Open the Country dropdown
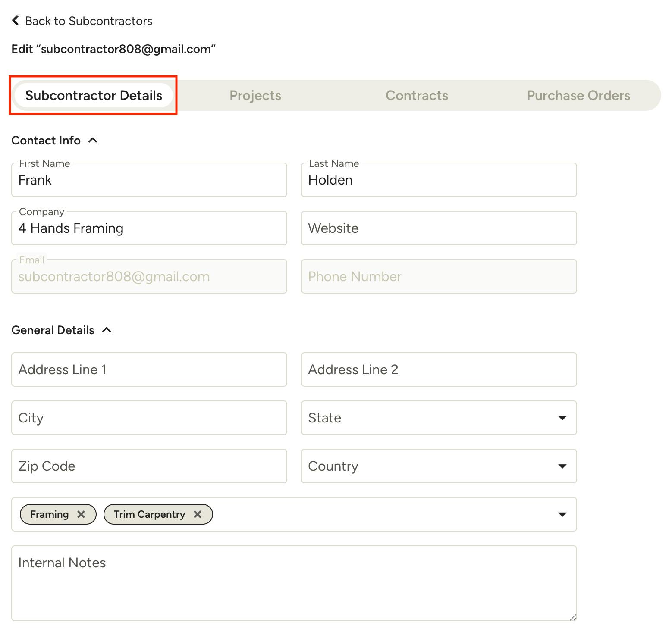Screen dimensions: 672x632 click(x=562, y=466)
